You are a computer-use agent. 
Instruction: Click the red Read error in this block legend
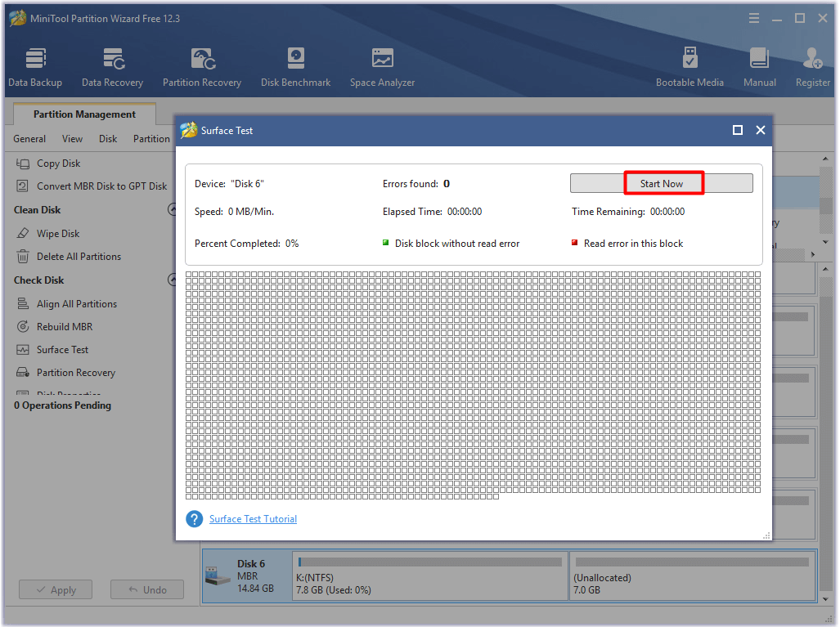click(x=627, y=244)
